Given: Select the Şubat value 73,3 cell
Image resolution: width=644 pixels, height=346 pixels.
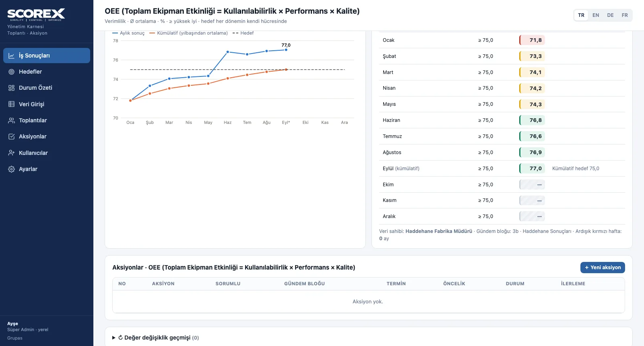Looking at the screenshot, I should 532,56.
